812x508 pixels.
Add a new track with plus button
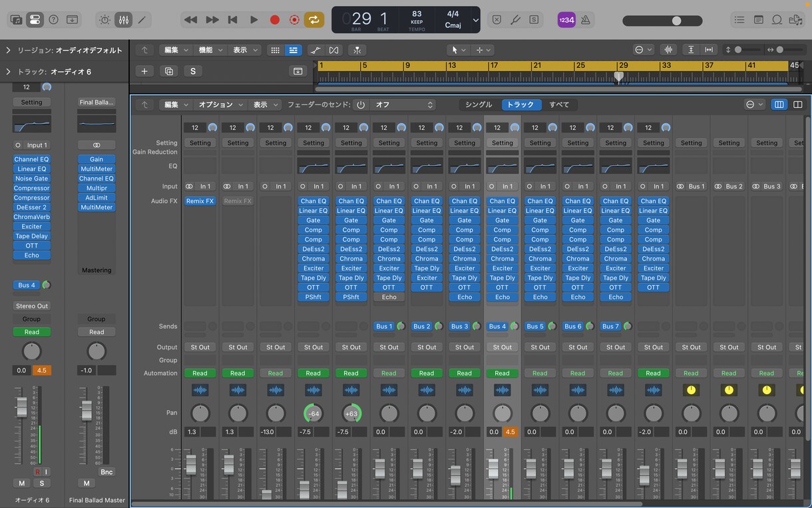[x=144, y=71]
